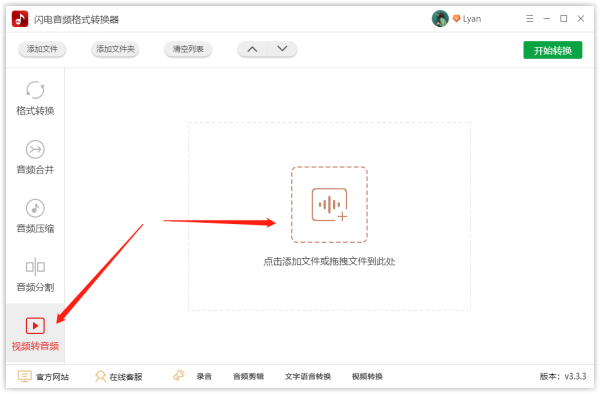Select the 视频转音频 video to audio tab
Image resolution: width=600 pixels, height=394 pixels.
tap(35, 334)
